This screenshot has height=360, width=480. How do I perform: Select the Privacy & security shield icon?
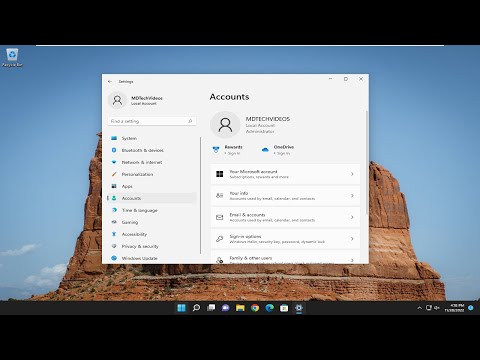click(x=114, y=246)
